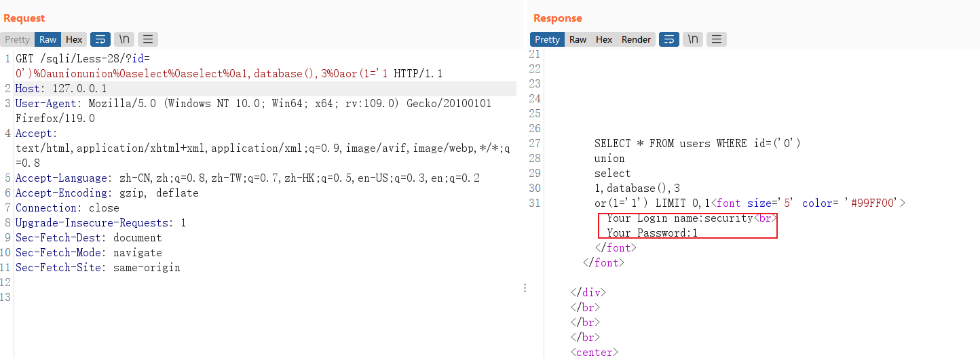Open Response panel hamburger options menu
Viewport: 980px width, 358px height.
[x=717, y=39]
